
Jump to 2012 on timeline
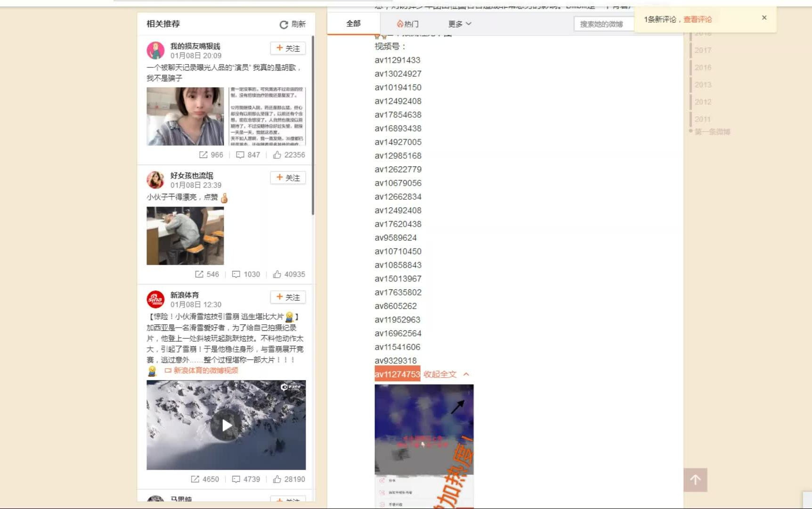click(703, 102)
